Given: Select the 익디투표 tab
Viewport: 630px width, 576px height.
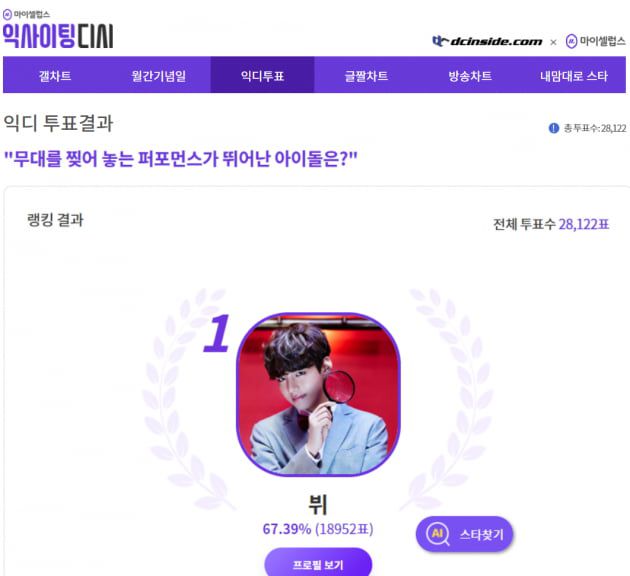Looking at the screenshot, I should click(x=262, y=76).
